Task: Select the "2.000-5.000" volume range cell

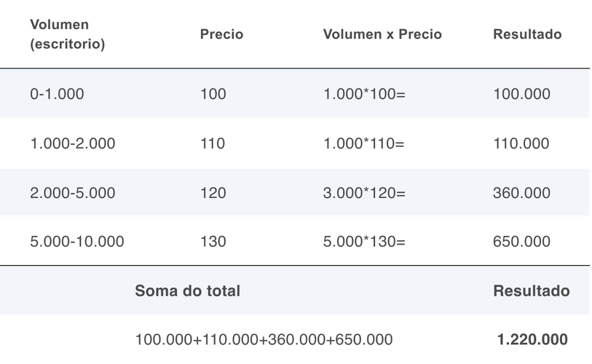Action: [x=73, y=193]
